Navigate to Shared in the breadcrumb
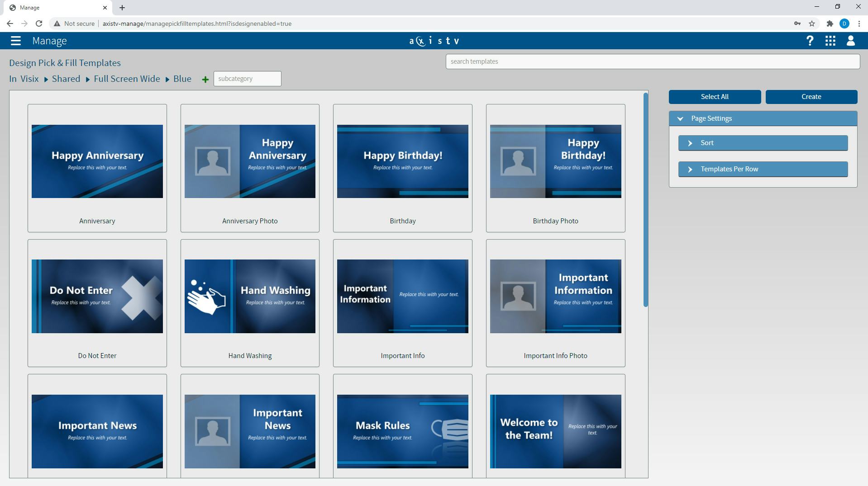Image resolution: width=868 pixels, height=486 pixels. (66, 79)
